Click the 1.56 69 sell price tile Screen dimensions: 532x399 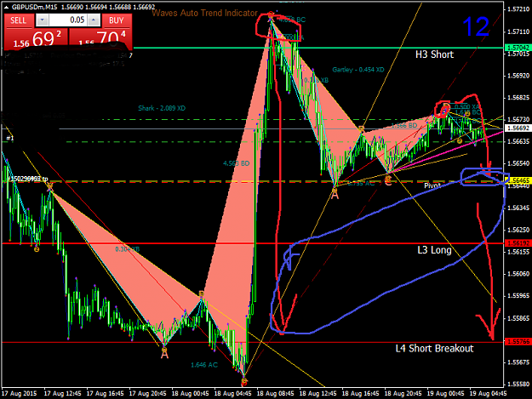tap(36, 39)
